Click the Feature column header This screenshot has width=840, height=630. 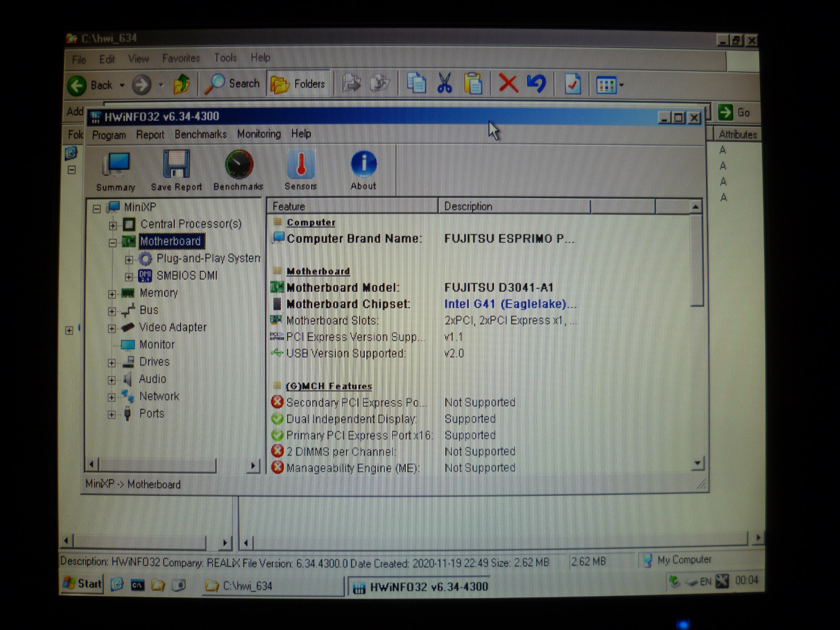pos(353,206)
